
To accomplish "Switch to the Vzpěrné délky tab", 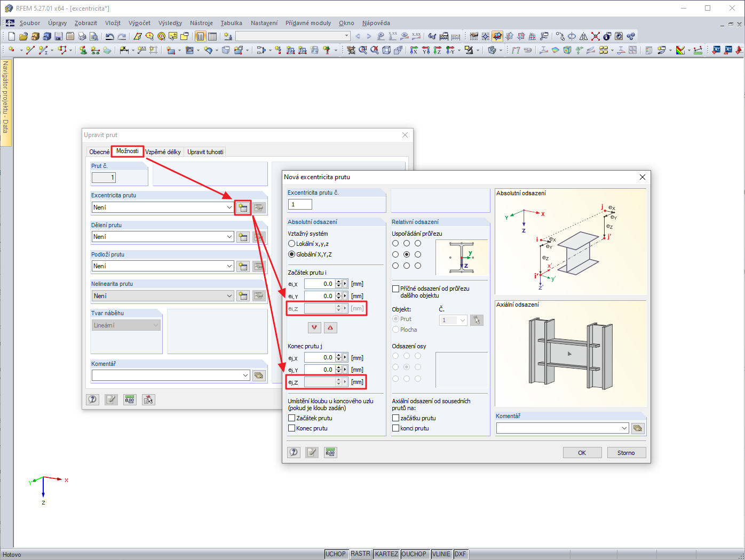I will (163, 152).
